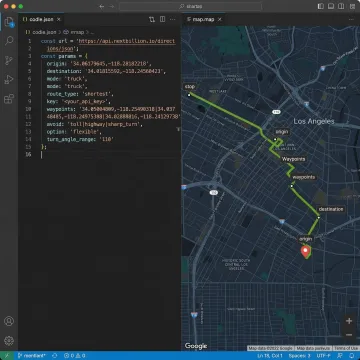Click the git branch name in status bar
Image resolution: width=360 pixels, height=360 pixels.
click(32, 356)
